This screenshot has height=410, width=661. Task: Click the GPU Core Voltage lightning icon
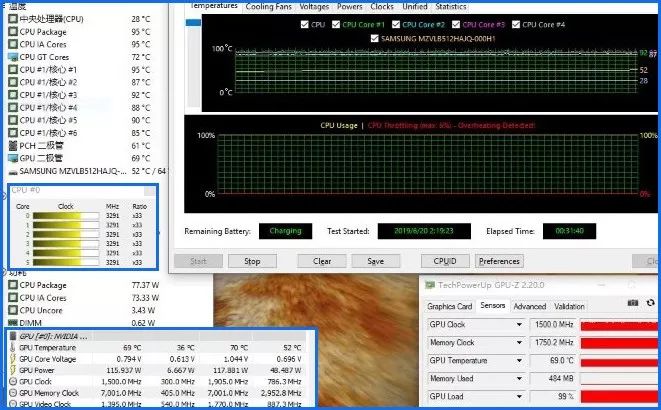click(x=13, y=359)
